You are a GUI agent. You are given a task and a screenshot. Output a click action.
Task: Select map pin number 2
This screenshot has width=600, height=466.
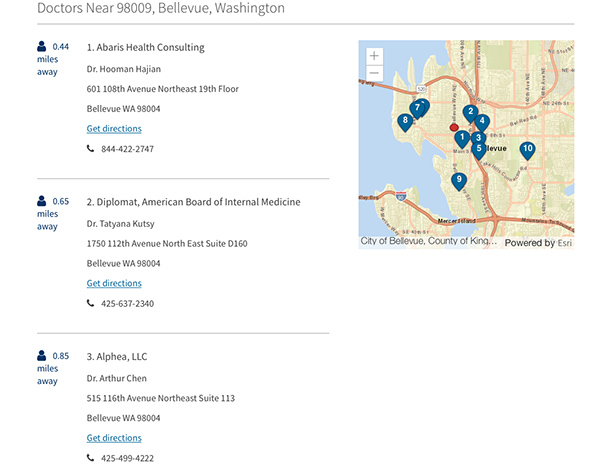[x=470, y=112]
